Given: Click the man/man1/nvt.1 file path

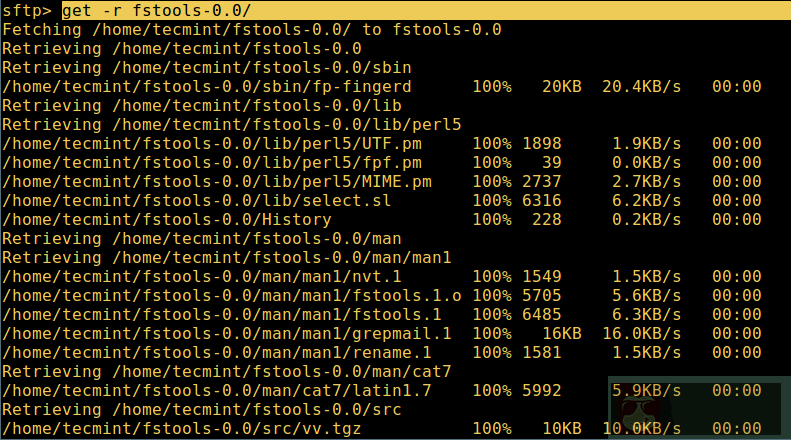Looking at the screenshot, I should 202,277.
